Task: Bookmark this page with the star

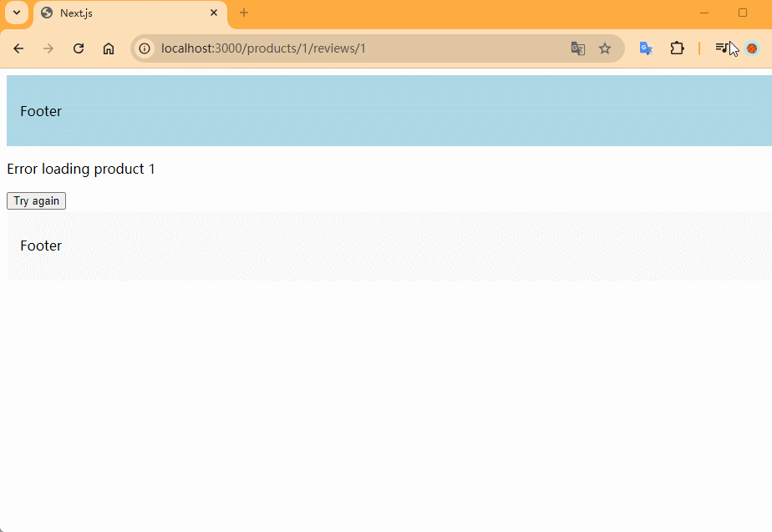Action: click(605, 48)
